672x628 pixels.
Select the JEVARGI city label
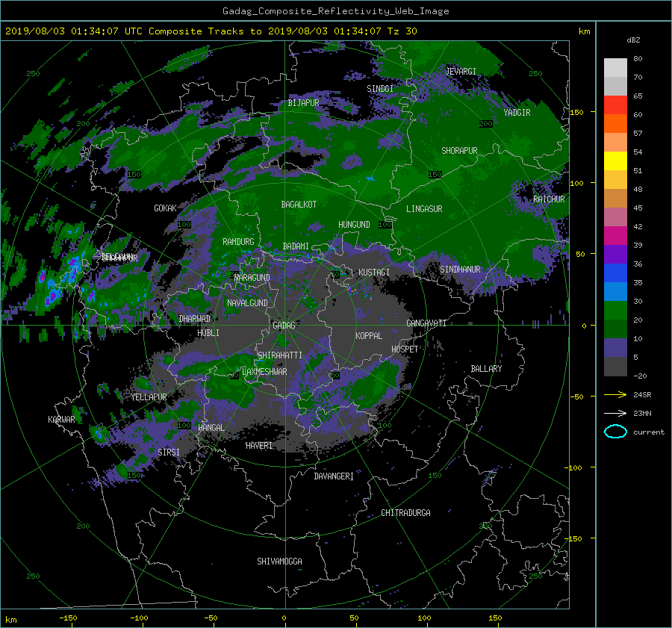tap(461, 71)
